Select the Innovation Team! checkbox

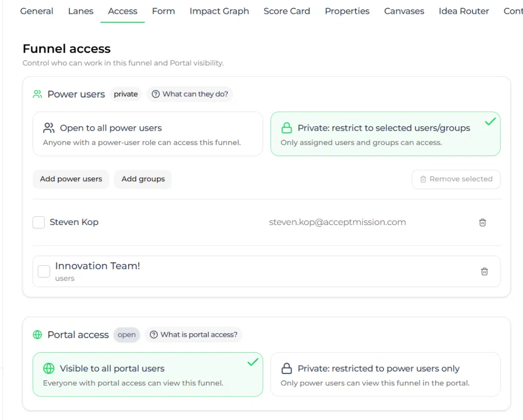click(x=44, y=271)
